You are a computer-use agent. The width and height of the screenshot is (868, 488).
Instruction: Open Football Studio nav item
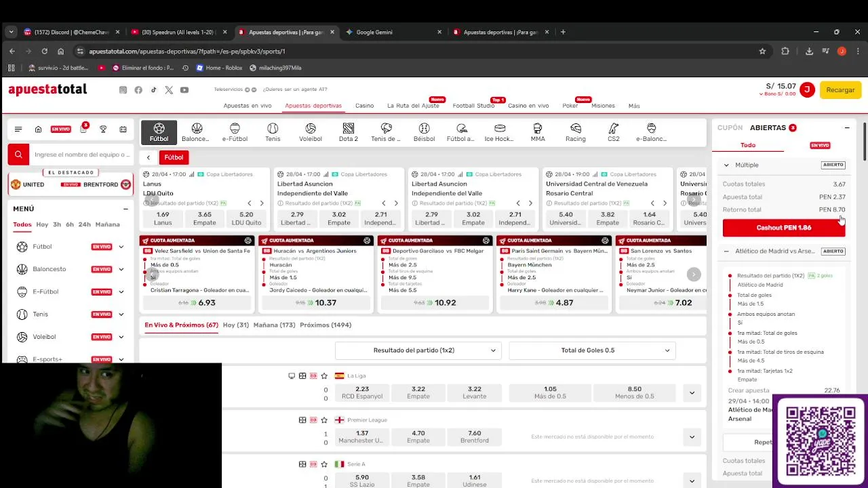[x=473, y=106]
